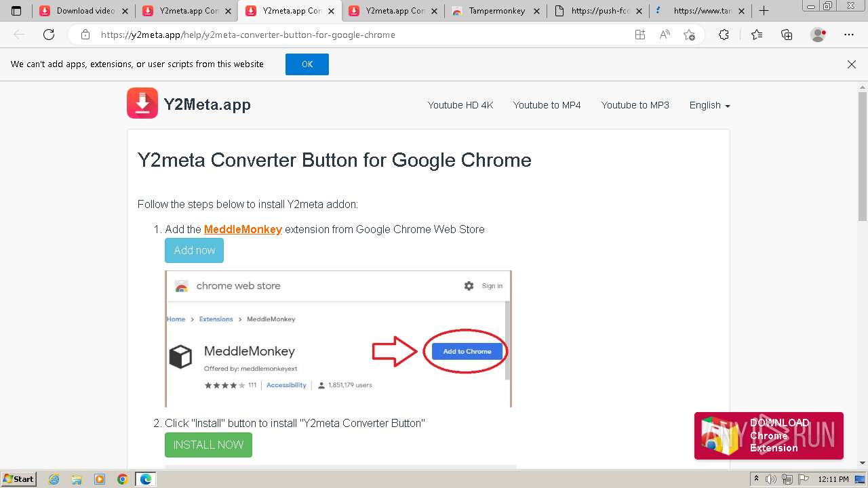This screenshot has height=488, width=868.
Task: Click the chrome web store screenshot image
Action: tap(338, 339)
